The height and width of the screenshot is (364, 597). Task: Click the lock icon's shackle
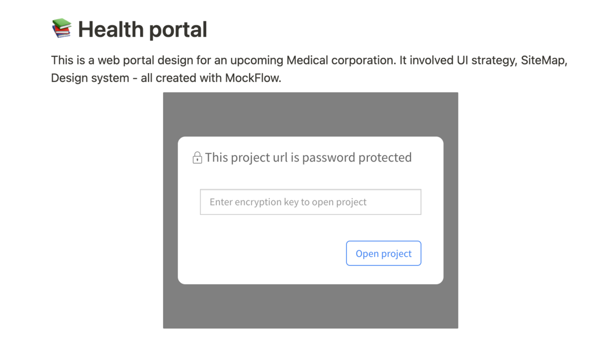pos(196,153)
